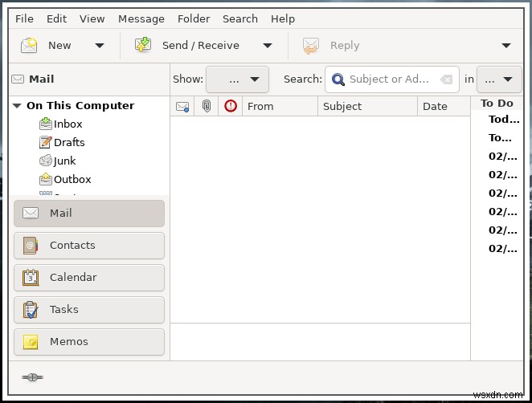Switch to the Memos view
The width and height of the screenshot is (532, 403).
89,342
